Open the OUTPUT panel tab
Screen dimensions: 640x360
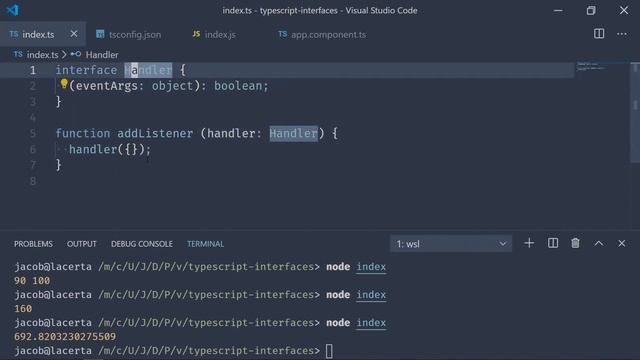pyautogui.click(x=82, y=244)
